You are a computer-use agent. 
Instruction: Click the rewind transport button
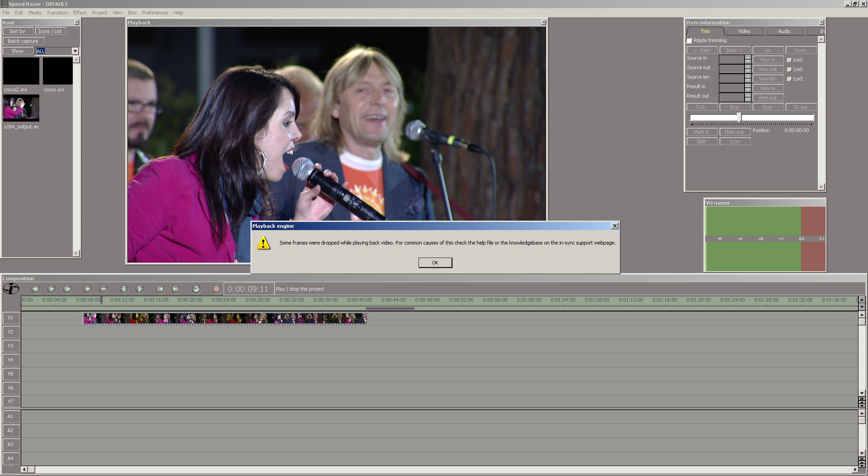(36, 289)
